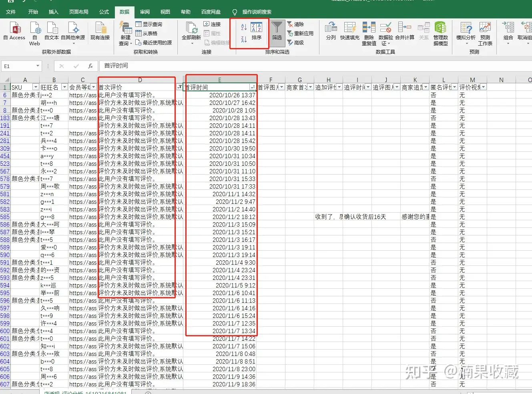
Task: Click the fx insert function icon
Action: coord(90,66)
